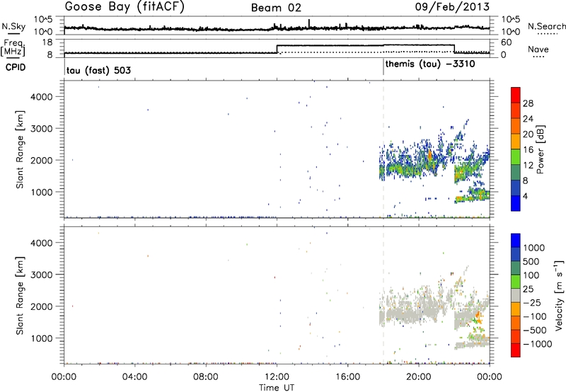Viewport: 566px width, 392px height.
Task: Click the red top segment of Power colorbar
Action: [x=516, y=95]
